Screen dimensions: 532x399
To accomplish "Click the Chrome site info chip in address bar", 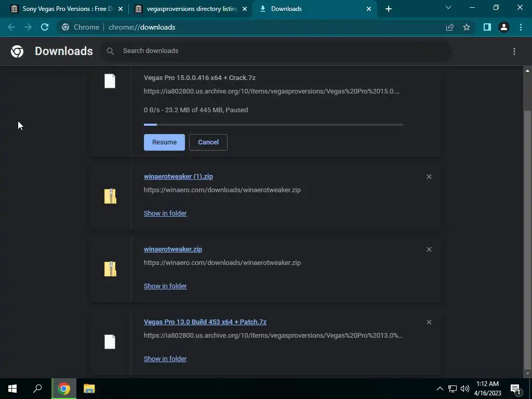I will tap(81, 27).
